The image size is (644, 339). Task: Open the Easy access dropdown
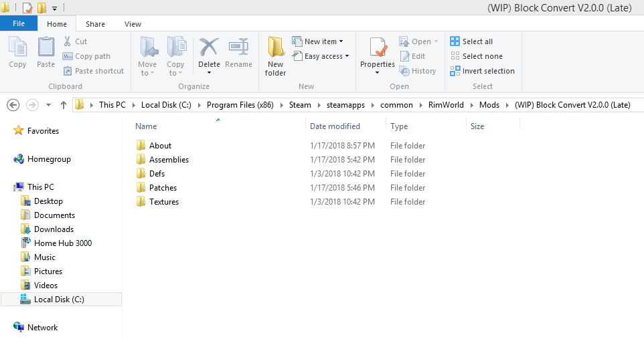(x=321, y=56)
